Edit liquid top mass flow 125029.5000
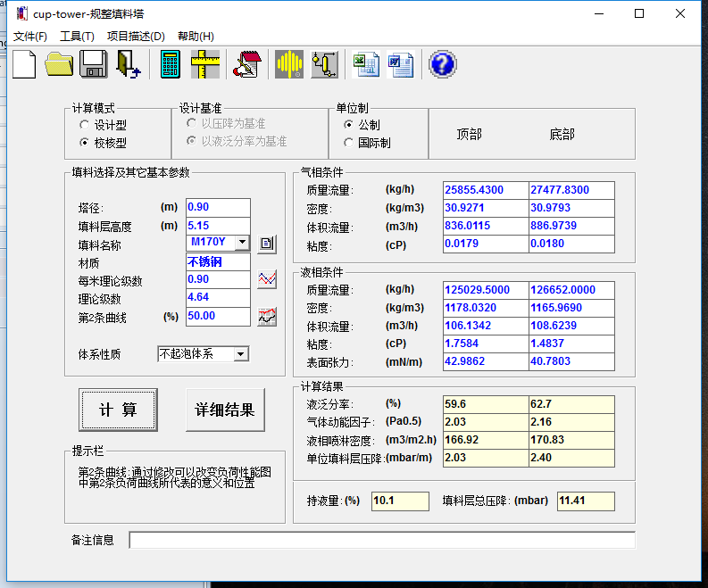This screenshot has width=708, height=588. click(486, 290)
